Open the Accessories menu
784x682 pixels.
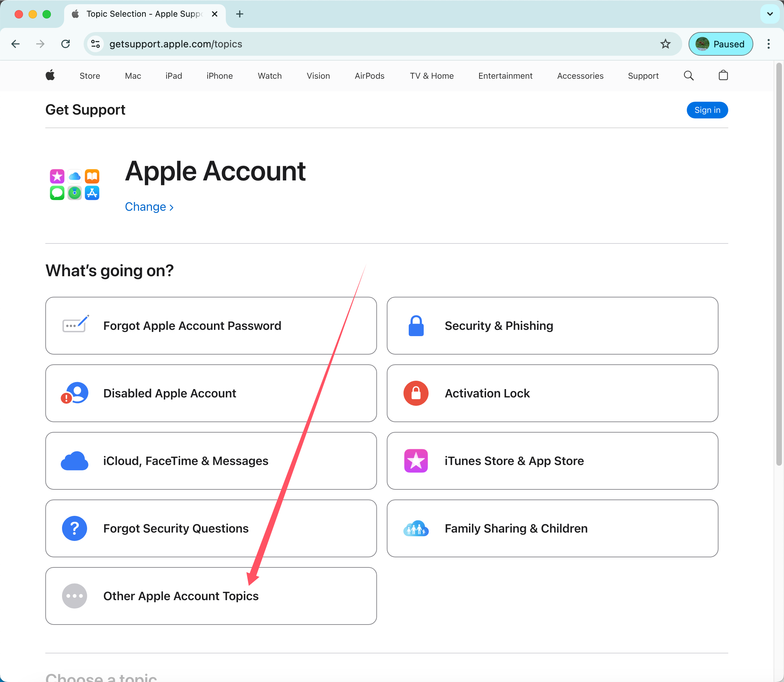point(580,76)
